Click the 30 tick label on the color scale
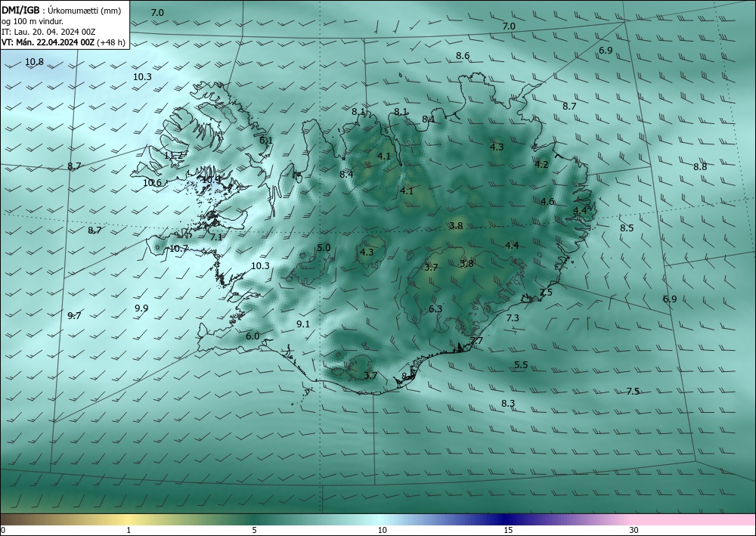 click(x=634, y=530)
